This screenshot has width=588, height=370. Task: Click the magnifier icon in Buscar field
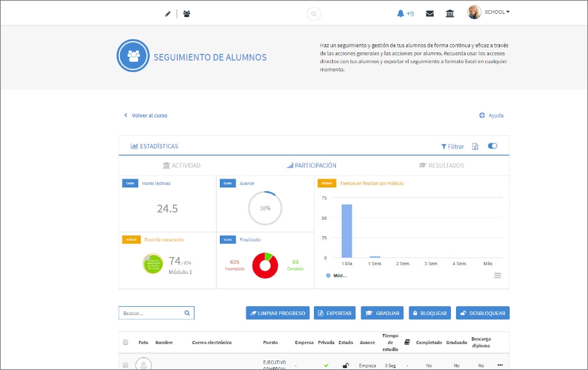click(187, 313)
